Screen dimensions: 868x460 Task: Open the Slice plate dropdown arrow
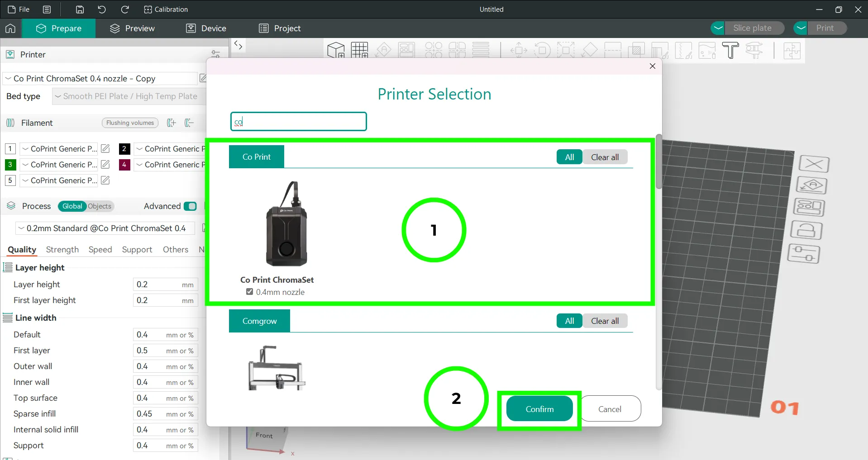[718, 28]
